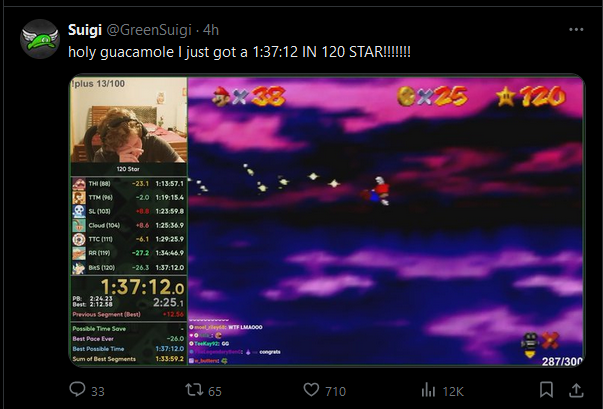Open the Suigi display name link
Viewport: 603px width, 409px height.
tap(85, 30)
